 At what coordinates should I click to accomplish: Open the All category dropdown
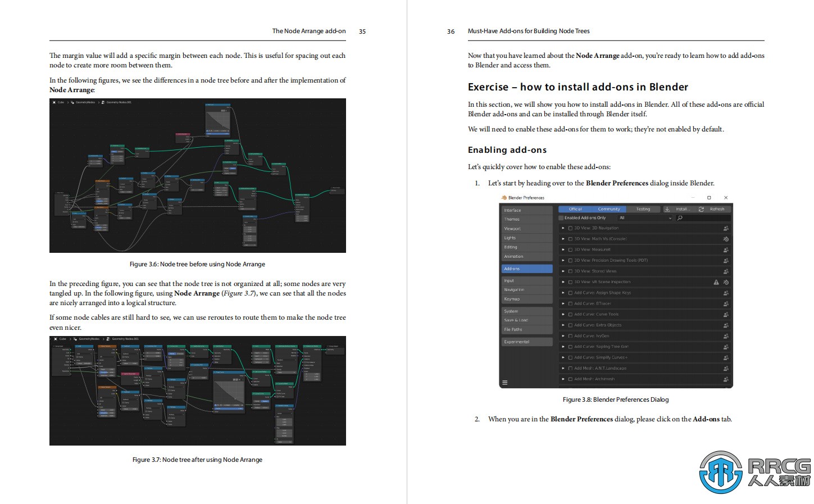coord(644,218)
